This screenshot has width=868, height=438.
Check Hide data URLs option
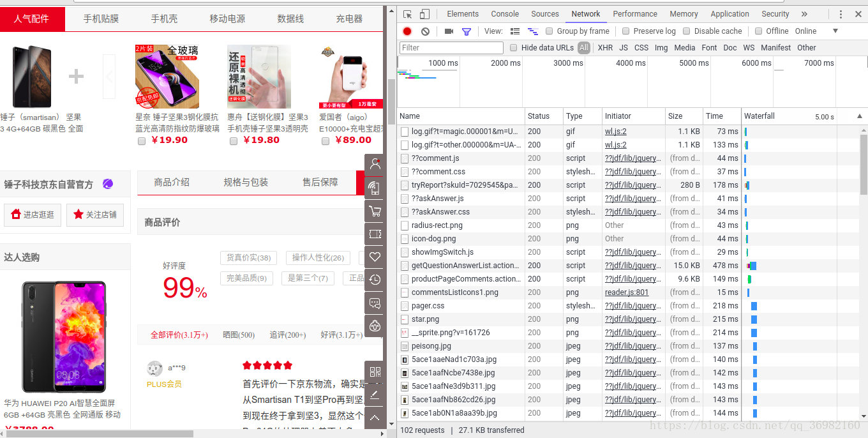(513, 48)
